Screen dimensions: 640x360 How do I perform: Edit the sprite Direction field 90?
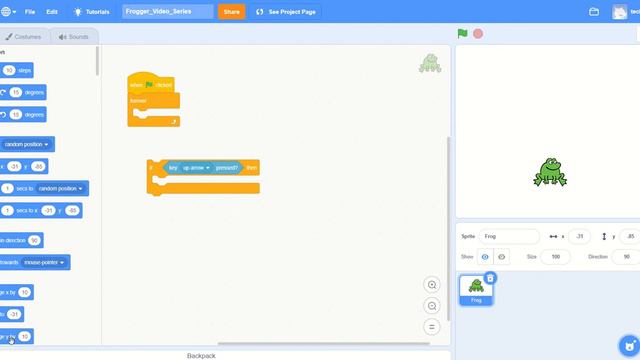click(626, 257)
